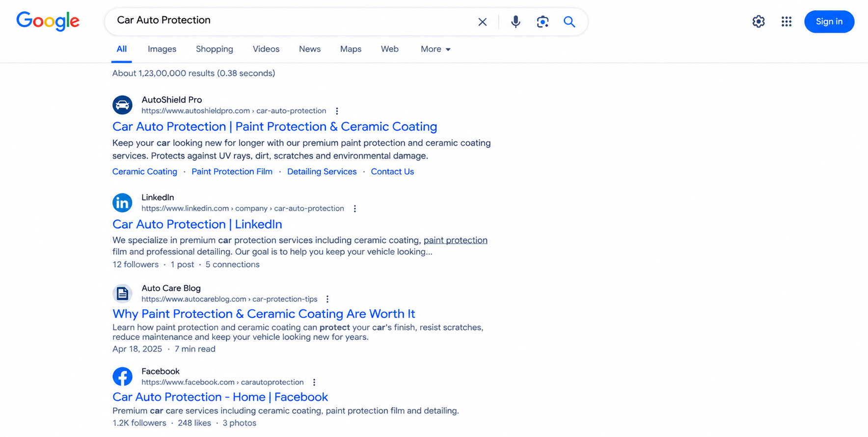Click the LinkedIn site name text
Screen dimensions: 868x437
[158, 197]
